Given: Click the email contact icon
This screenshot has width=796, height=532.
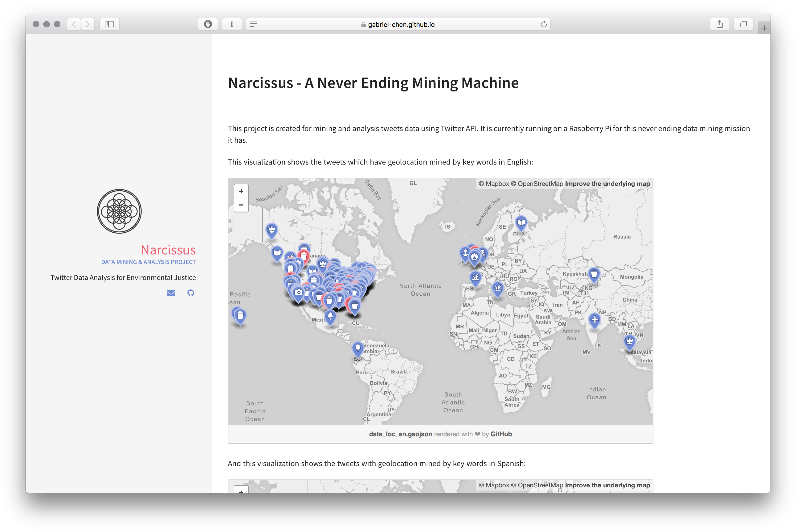Looking at the screenshot, I should click(172, 292).
